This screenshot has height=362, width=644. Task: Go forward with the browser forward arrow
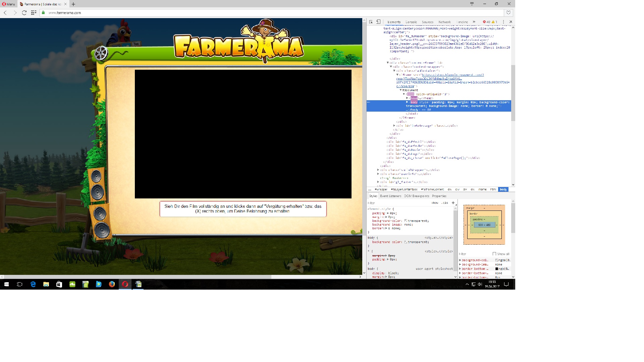point(15,13)
